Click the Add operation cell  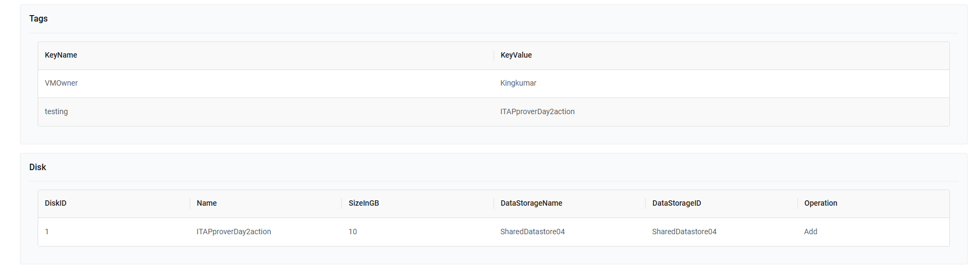(x=811, y=232)
